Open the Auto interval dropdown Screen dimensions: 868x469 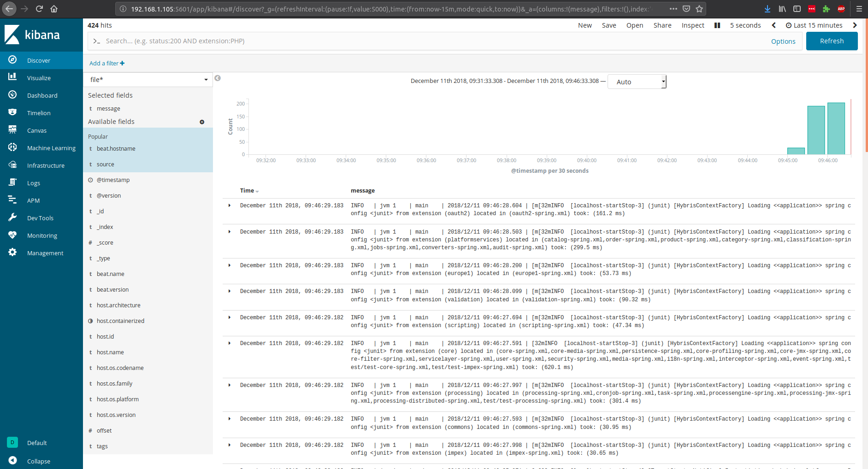click(x=637, y=82)
